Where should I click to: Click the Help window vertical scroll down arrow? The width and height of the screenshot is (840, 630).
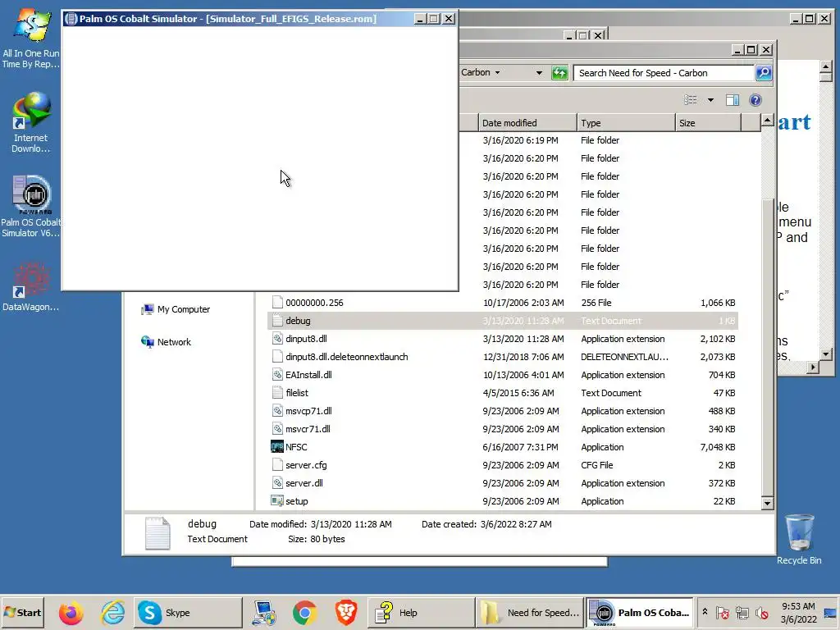click(x=825, y=354)
